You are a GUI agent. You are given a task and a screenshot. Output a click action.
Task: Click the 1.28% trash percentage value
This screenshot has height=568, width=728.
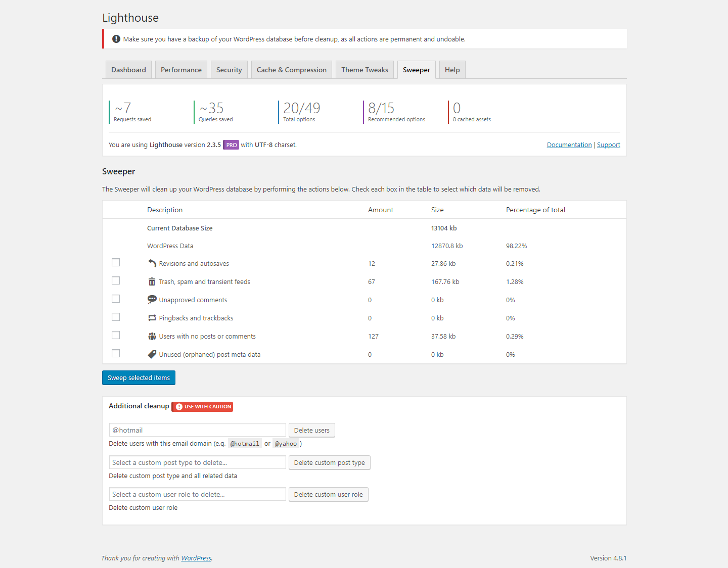[515, 282]
